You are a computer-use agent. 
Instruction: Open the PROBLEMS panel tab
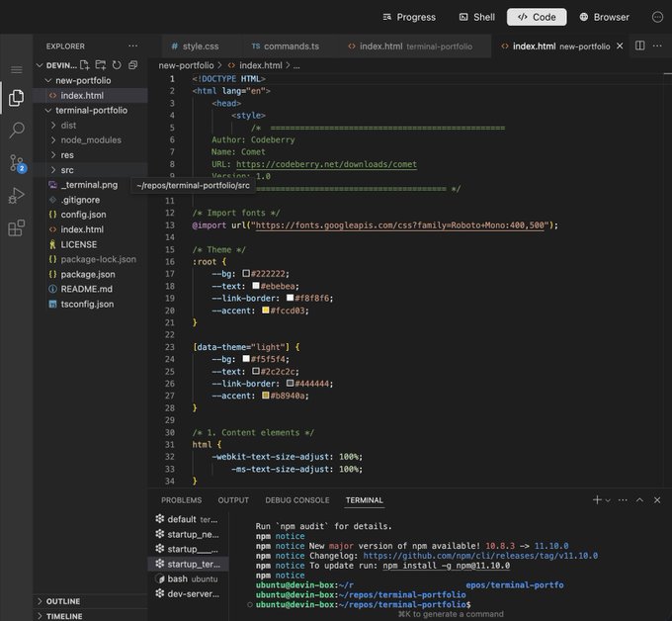pyautogui.click(x=181, y=500)
